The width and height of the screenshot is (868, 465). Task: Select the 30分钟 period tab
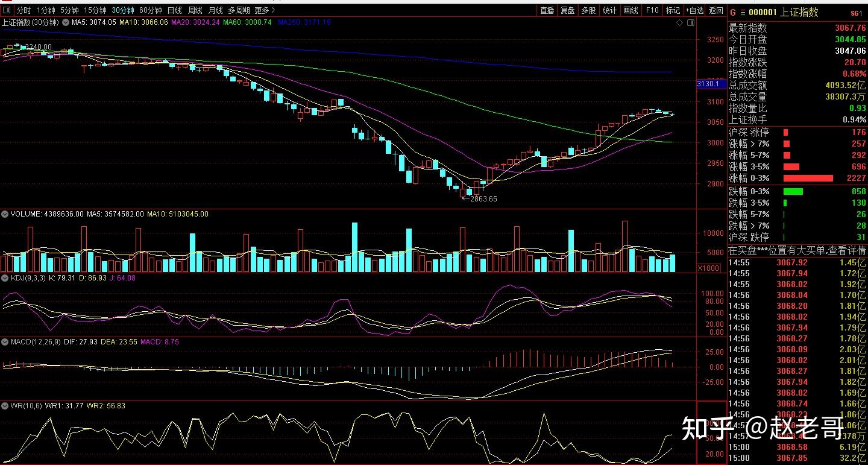tap(123, 10)
